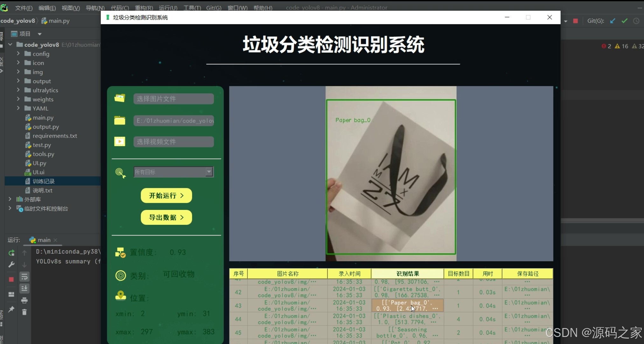Click the print icon in run panel
The height and width of the screenshot is (344, 644).
24,300
